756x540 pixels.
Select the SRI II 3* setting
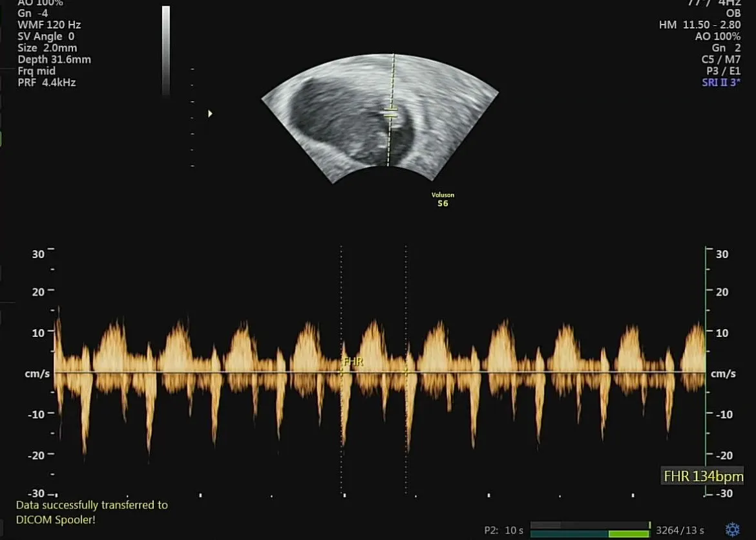click(721, 83)
